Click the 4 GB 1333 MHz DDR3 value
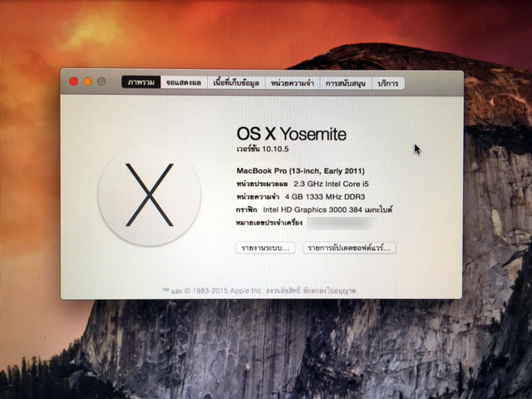Screen dimensions: 532x399 tap(325, 197)
